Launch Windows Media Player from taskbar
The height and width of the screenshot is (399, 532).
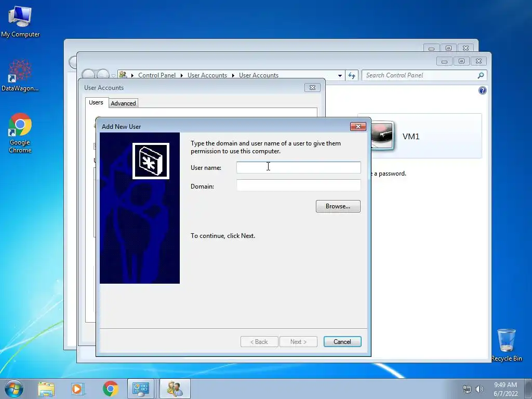(77, 389)
